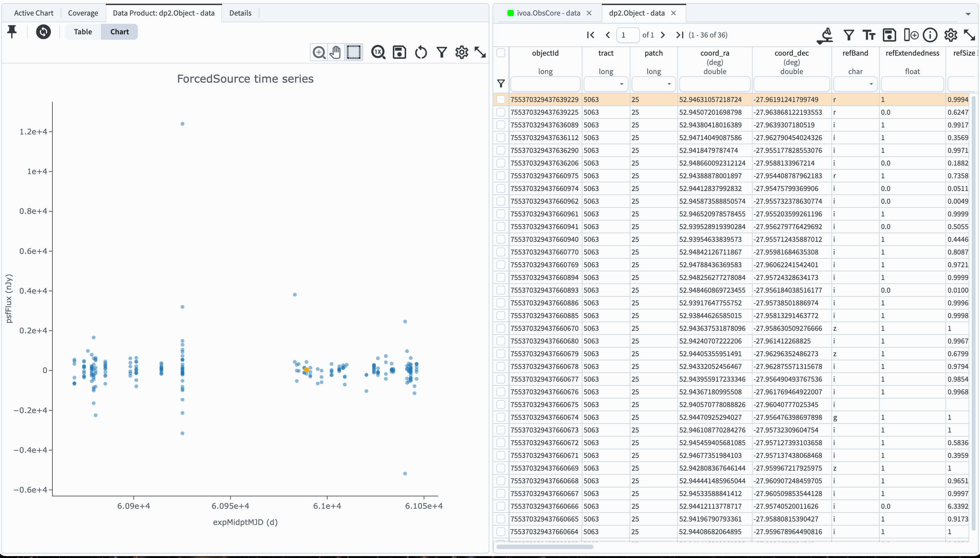Check row with objectId 755370329437636112
The width and height of the screenshot is (980, 558).
pyautogui.click(x=501, y=137)
